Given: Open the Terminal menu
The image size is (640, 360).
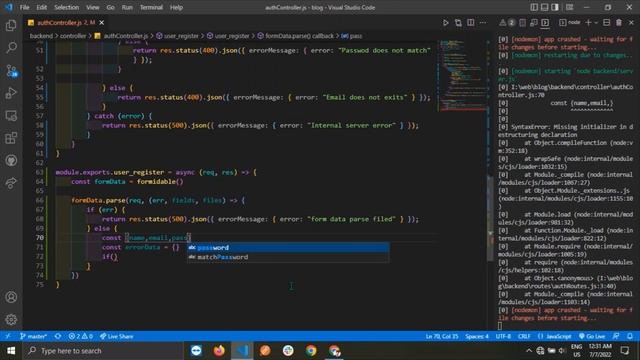Looking at the screenshot, I should 151,7.
